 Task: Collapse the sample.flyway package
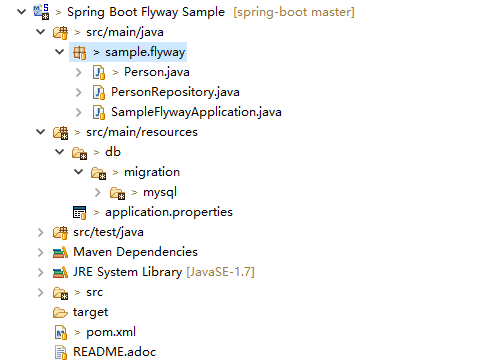[60, 52]
